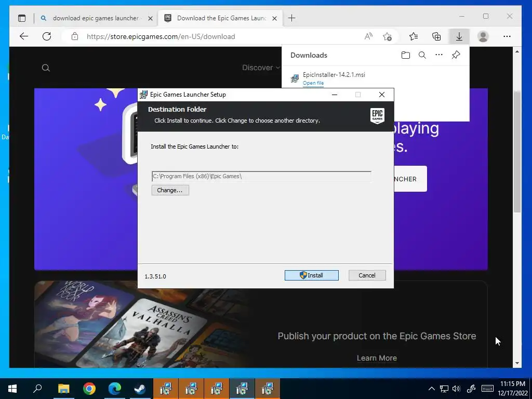Viewport: 532px width, 399px height.
Task: Open a new browser tab
Action: coord(291,18)
